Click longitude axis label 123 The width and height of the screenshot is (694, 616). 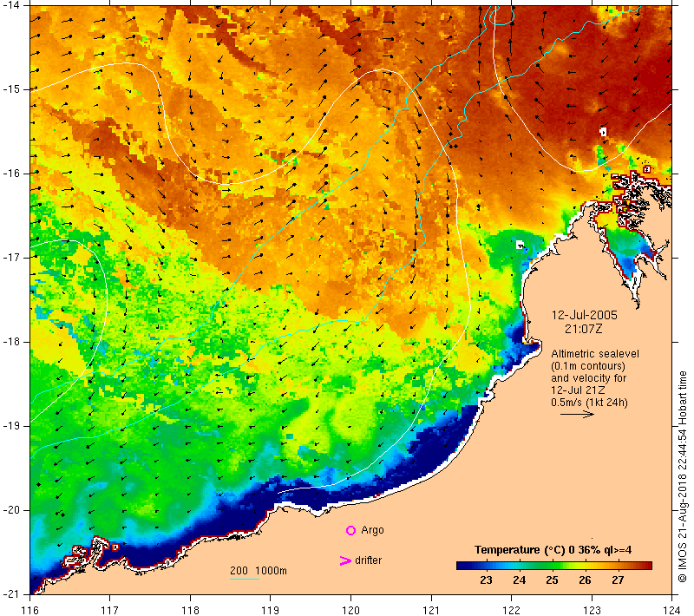click(592, 610)
